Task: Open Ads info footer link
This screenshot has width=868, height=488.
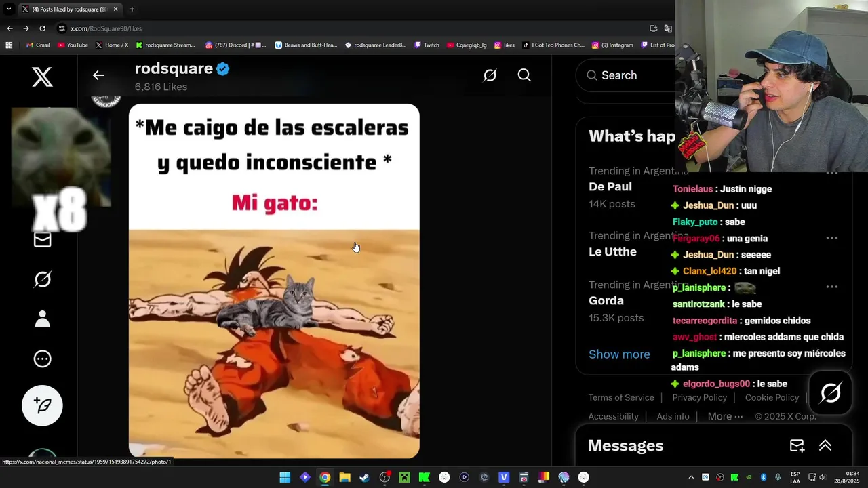Action: [x=673, y=416]
